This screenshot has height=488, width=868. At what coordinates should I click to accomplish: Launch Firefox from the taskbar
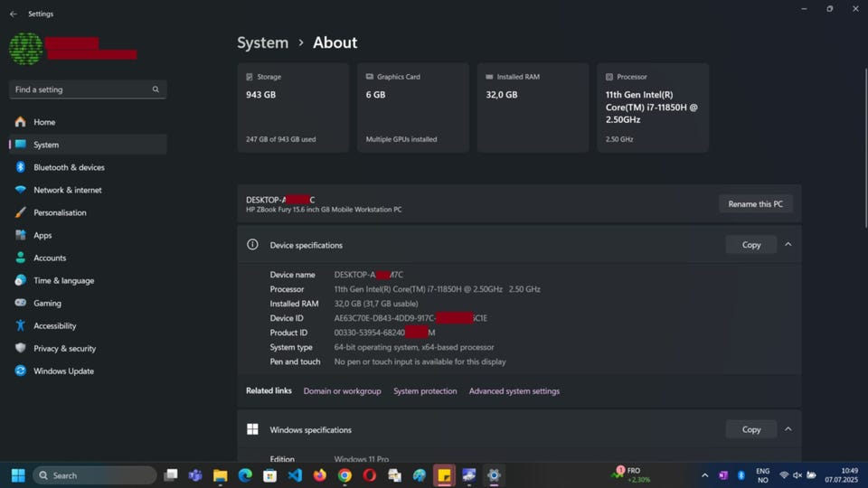[x=320, y=475]
